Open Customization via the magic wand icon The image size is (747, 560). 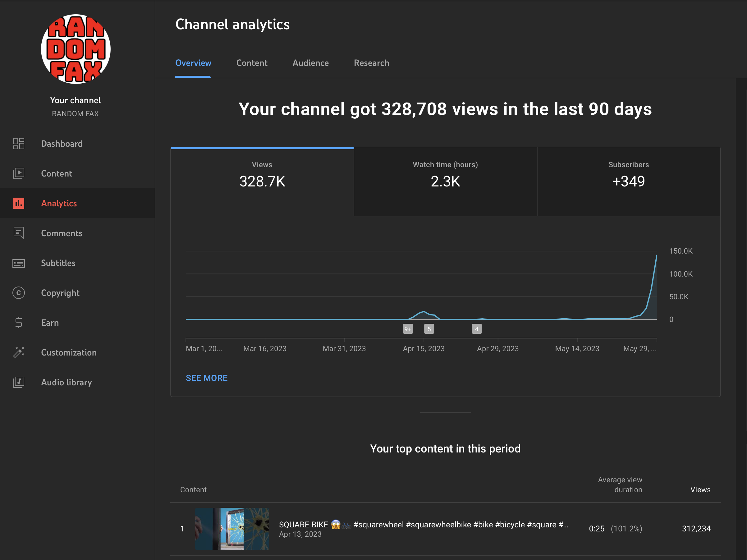pos(19,352)
